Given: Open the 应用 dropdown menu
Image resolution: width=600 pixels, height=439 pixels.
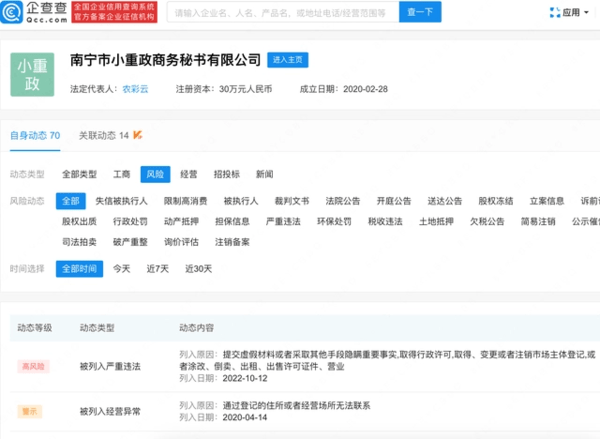Looking at the screenshot, I should click(x=569, y=13).
